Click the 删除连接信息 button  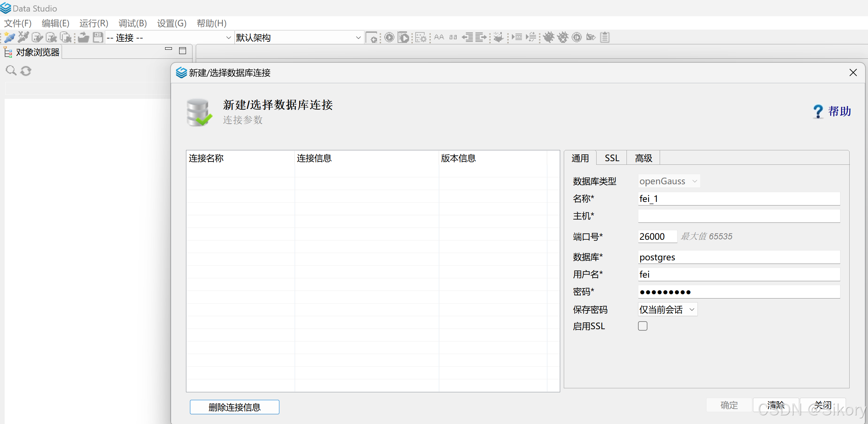coord(235,407)
